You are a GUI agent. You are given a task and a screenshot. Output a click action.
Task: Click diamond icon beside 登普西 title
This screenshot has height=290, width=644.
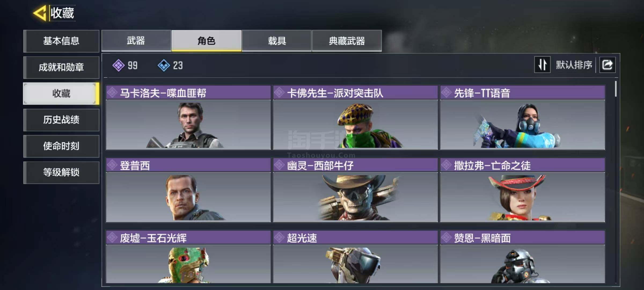[112, 165]
